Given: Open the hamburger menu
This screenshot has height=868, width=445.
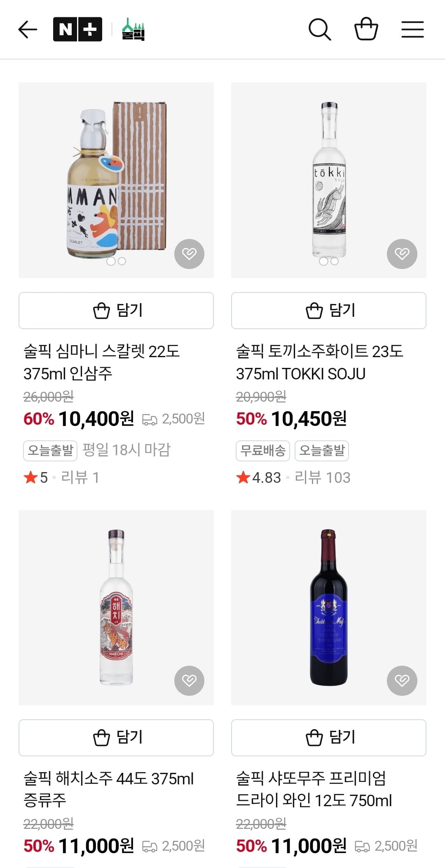Looking at the screenshot, I should coord(412,30).
